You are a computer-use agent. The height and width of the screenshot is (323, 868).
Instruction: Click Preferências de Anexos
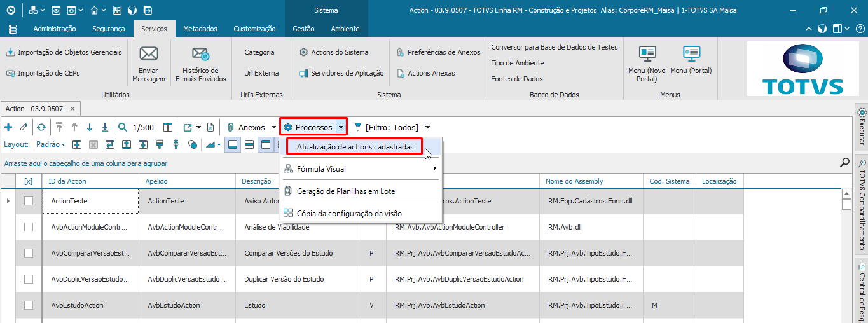(x=438, y=52)
